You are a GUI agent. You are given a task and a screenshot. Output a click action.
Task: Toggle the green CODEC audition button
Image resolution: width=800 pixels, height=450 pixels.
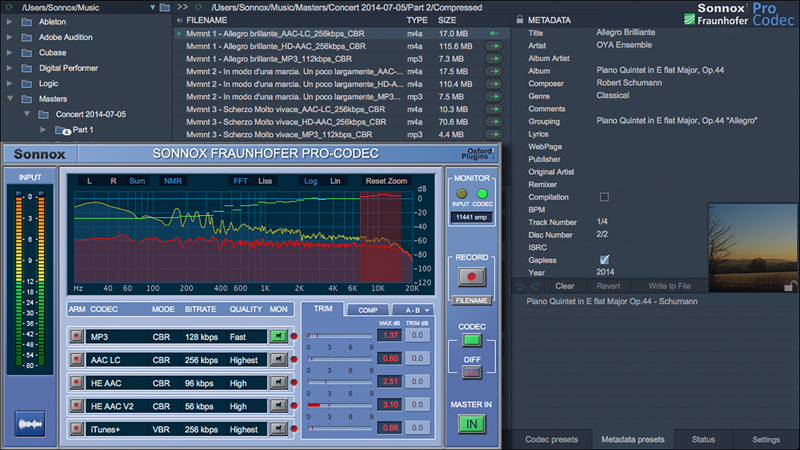tap(471, 340)
